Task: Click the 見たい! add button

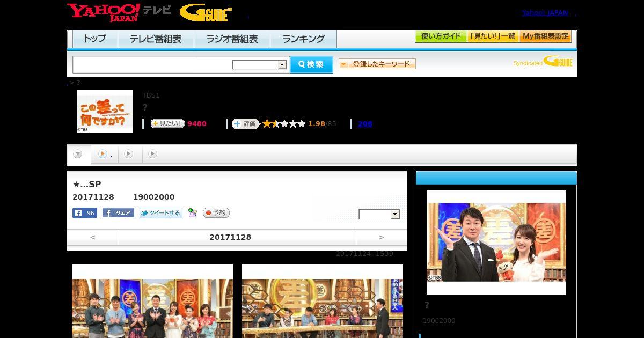Action: coord(167,123)
